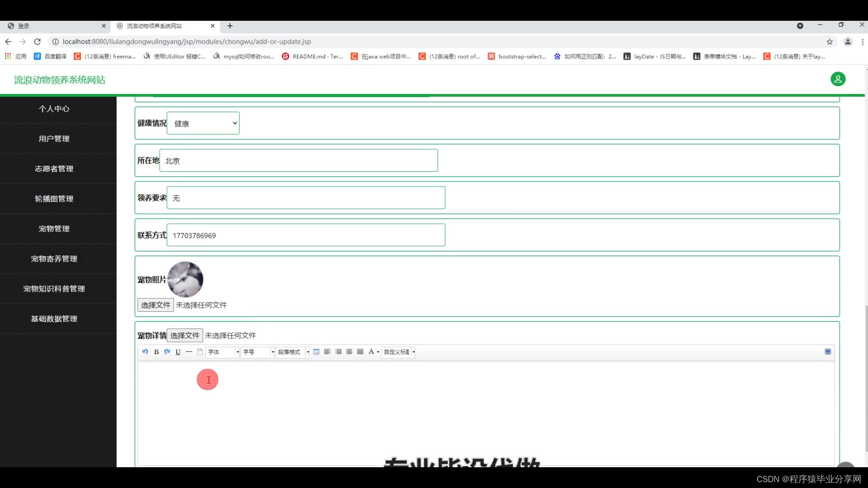Open font color picker arrow
868x488 pixels.
tap(378, 352)
